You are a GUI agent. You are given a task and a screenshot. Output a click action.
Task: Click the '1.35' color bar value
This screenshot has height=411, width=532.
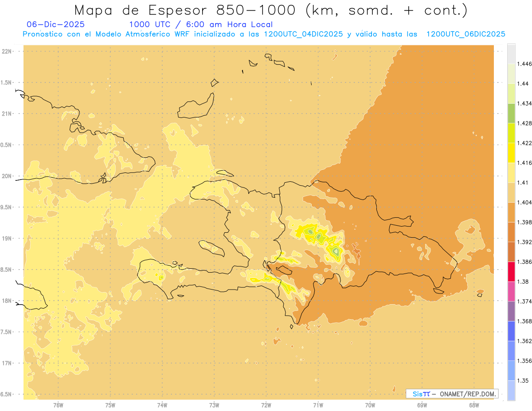click(x=523, y=380)
